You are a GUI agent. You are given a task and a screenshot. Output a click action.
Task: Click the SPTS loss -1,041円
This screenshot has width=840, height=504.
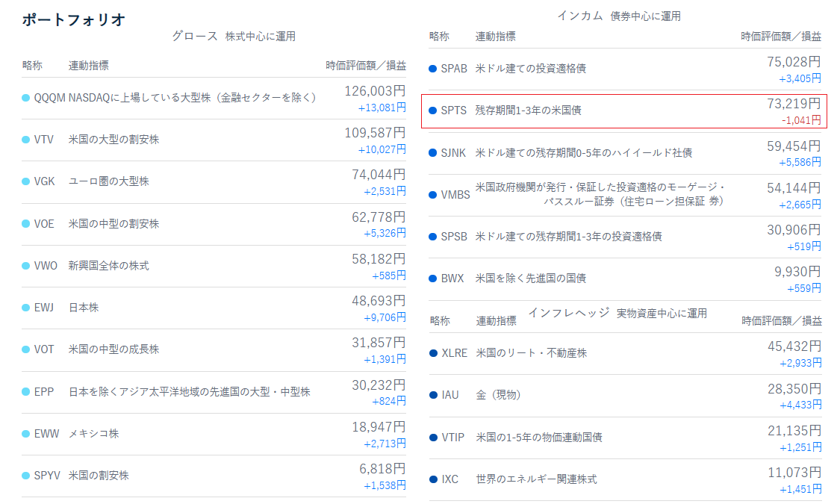coord(801,120)
